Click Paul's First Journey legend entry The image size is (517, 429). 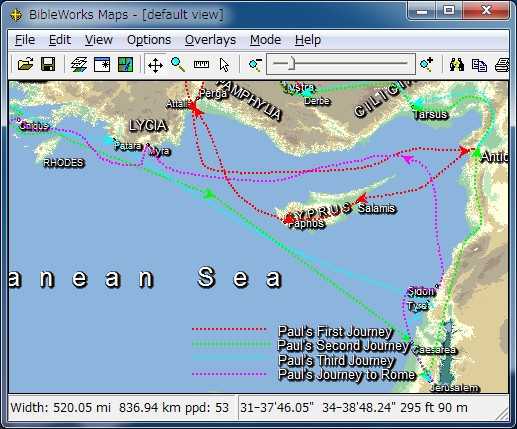coord(335,331)
